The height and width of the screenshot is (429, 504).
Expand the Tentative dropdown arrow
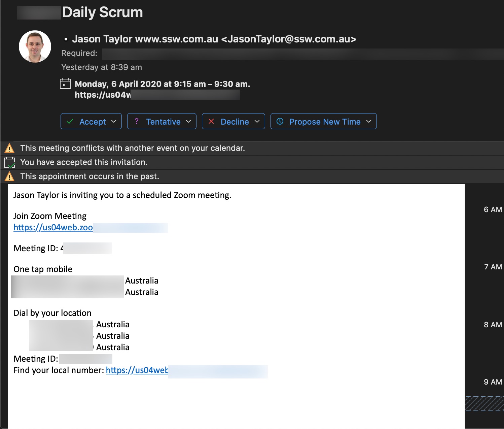[188, 122]
